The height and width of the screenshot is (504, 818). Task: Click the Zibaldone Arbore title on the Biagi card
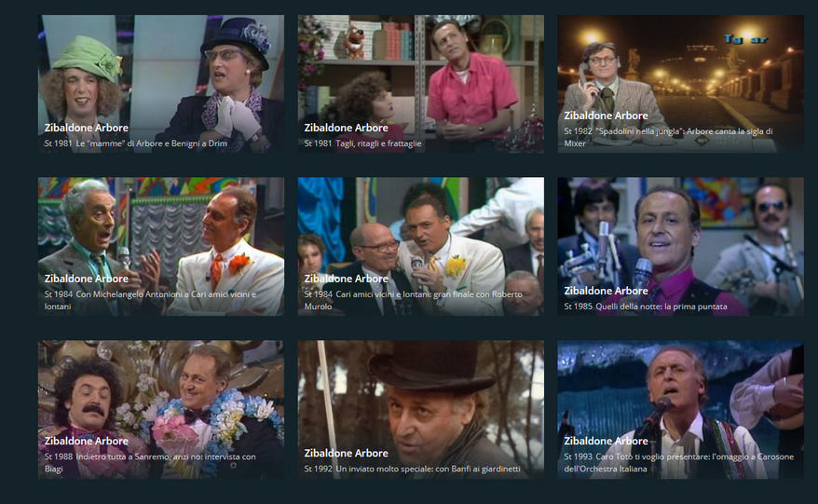tap(86, 441)
